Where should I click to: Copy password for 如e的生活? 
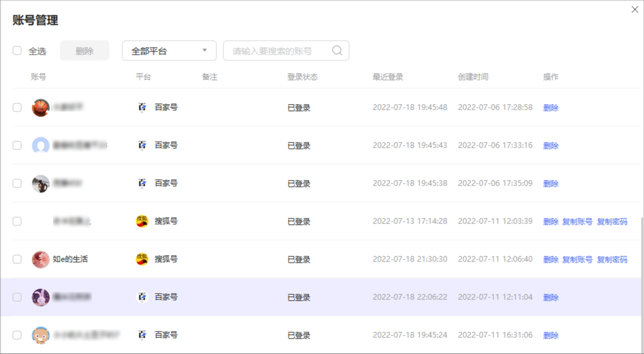pos(612,259)
